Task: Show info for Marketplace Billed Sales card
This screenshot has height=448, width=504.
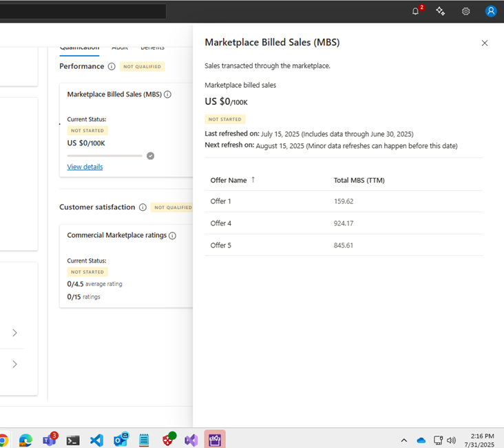Action: point(167,94)
